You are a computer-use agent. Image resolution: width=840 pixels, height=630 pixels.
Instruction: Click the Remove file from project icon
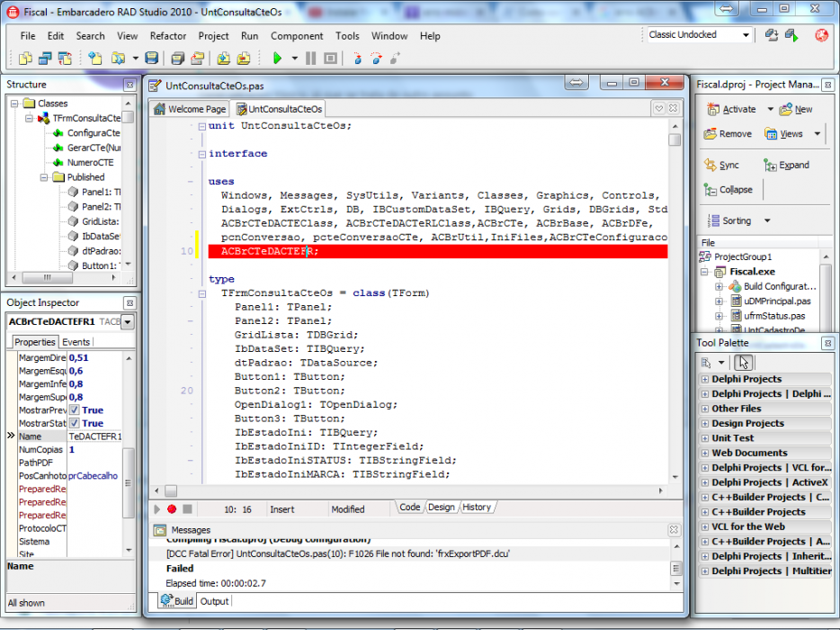[x=244, y=58]
